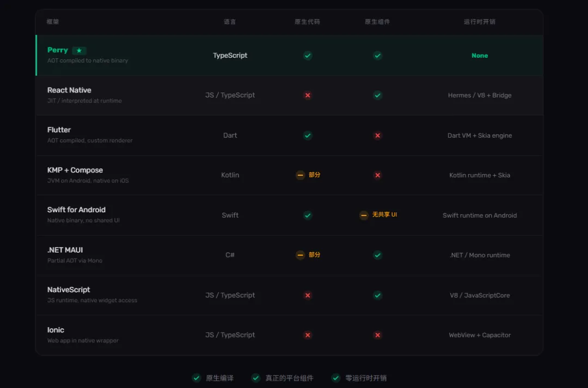Click the 原生代码 column header
The image size is (588, 388).
tap(307, 22)
